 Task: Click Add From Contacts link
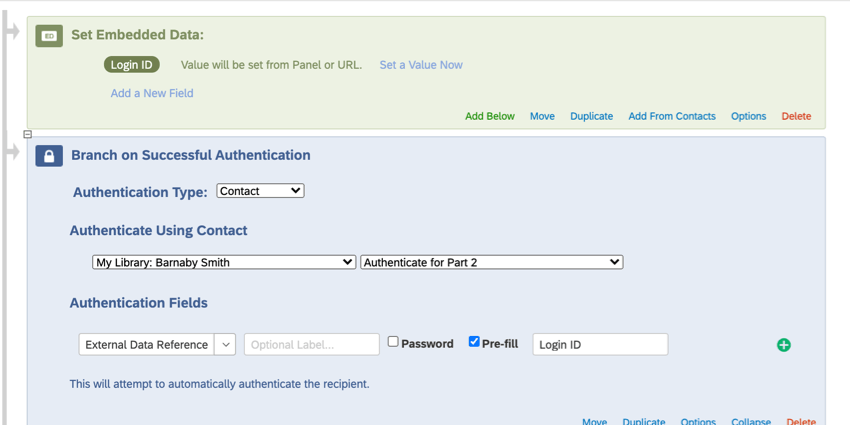672,116
